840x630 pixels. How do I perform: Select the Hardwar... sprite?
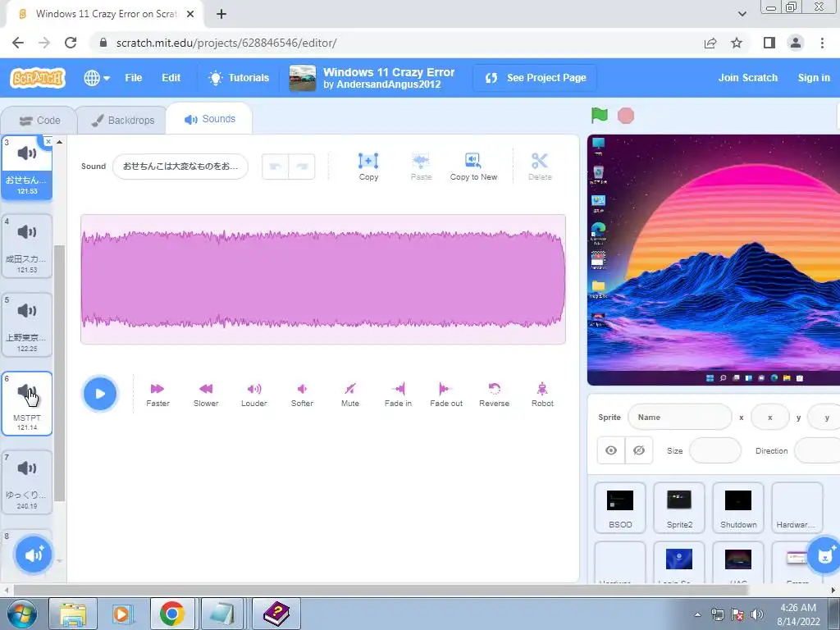[797, 508]
